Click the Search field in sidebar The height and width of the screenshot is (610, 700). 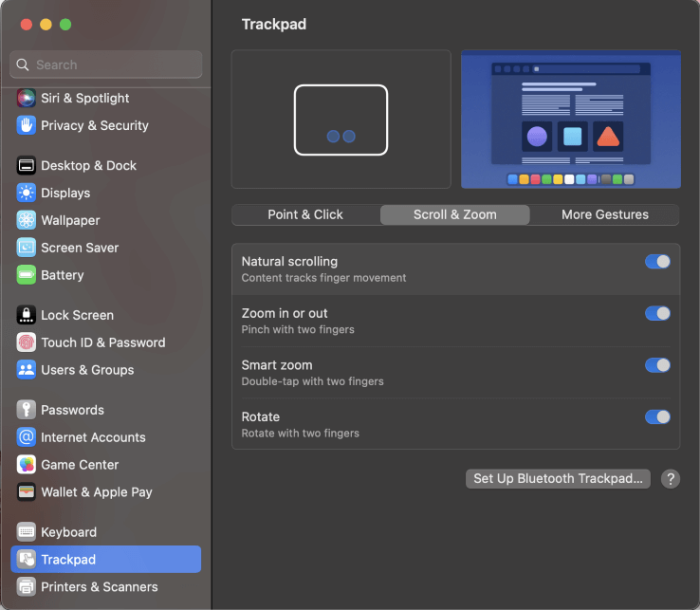[106, 65]
